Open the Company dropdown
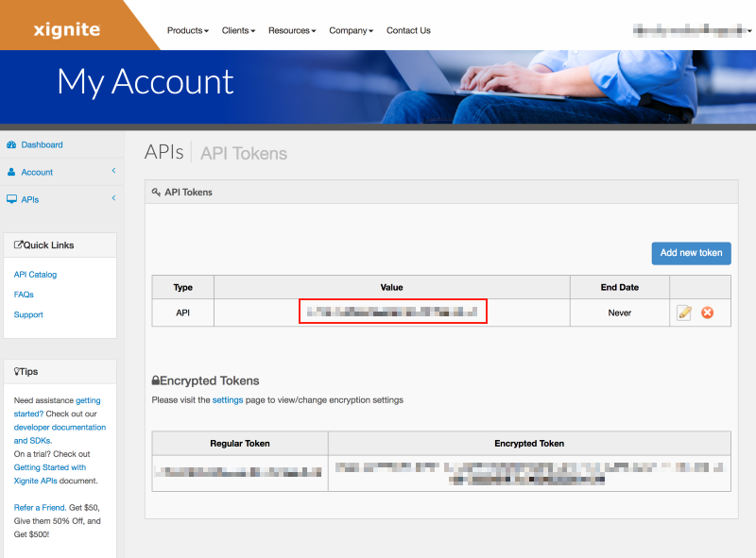Screen dimensions: 756x558 click(x=351, y=30)
